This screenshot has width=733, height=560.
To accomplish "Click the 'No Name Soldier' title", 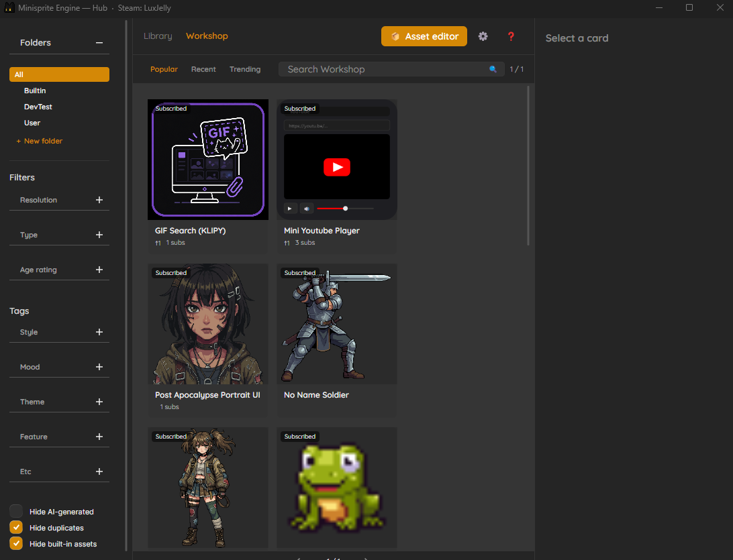I will (316, 395).
